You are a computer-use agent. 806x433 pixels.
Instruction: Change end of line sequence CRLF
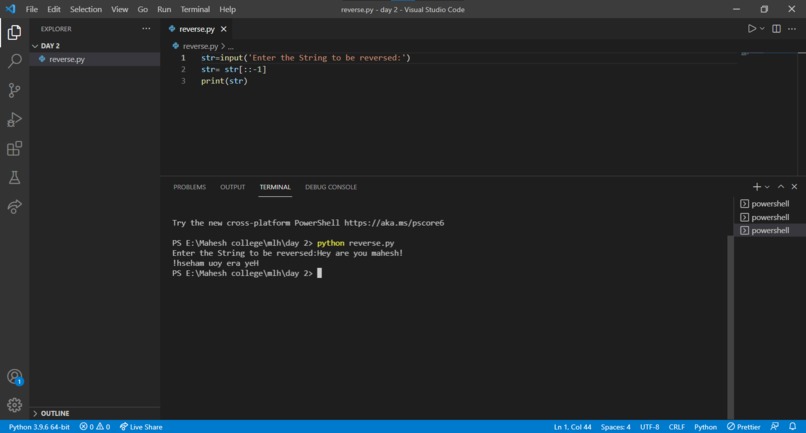[x=676, y=427]
